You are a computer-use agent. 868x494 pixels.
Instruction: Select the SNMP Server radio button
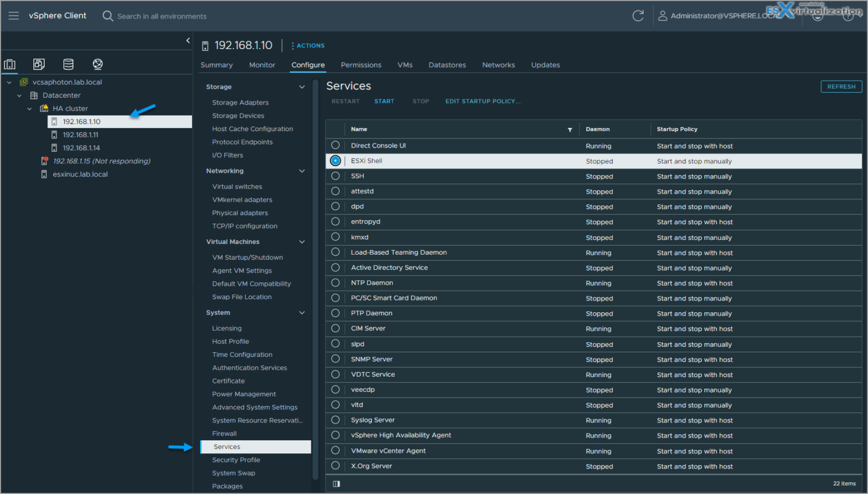coord(336,359)
